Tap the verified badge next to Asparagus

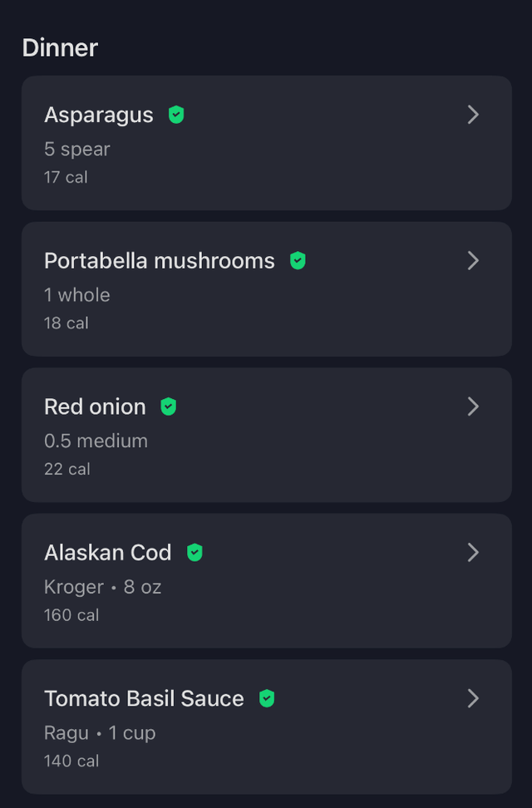point(176,115)
